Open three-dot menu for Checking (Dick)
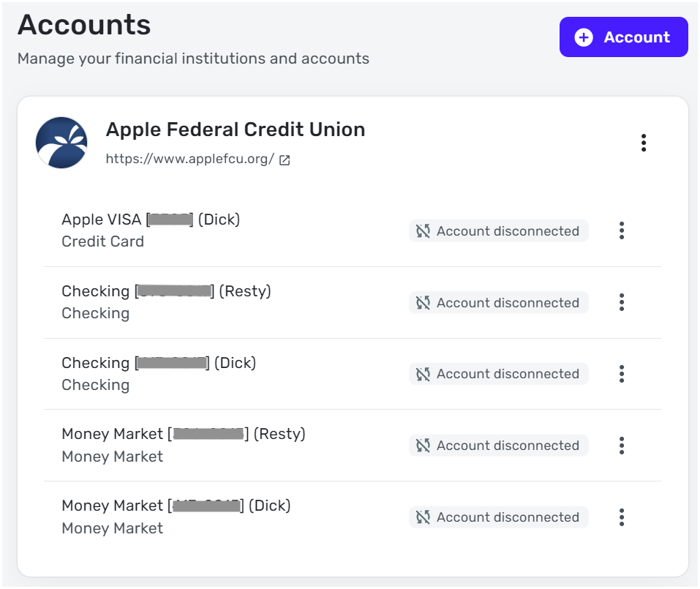Viewport: 700px width, 589px height. click(622, 374)
